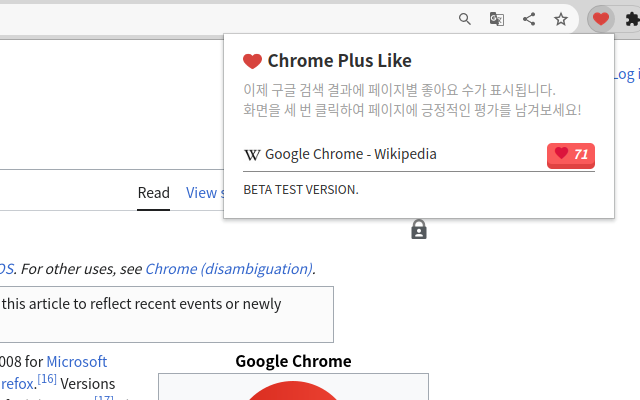
Task: Click the Google Chrome infobox heading
Action: coord(293,362)
